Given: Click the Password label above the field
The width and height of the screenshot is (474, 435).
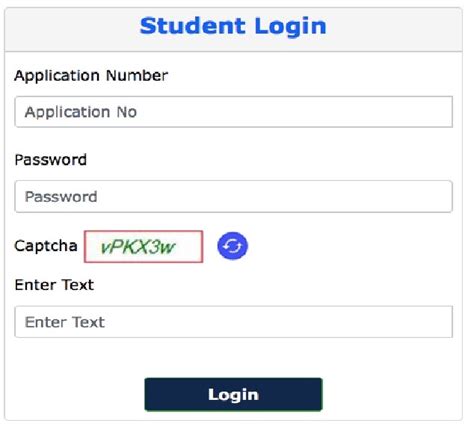Looking at the screenshot, I should (51, 160).
